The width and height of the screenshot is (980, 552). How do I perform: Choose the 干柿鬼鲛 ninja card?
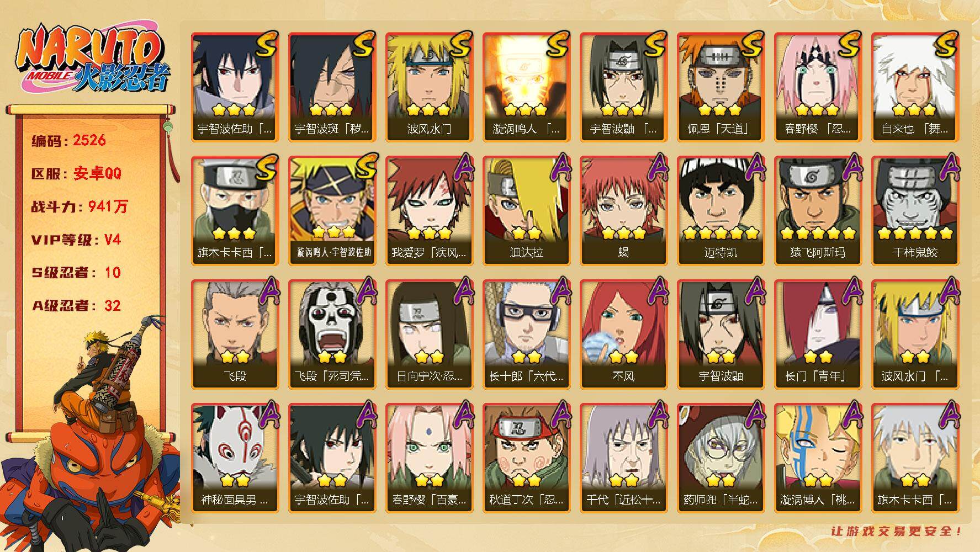click(x=915, y=211)
